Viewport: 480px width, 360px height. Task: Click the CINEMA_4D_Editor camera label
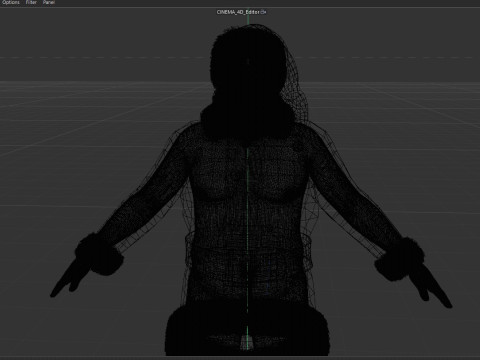[238, 12]
